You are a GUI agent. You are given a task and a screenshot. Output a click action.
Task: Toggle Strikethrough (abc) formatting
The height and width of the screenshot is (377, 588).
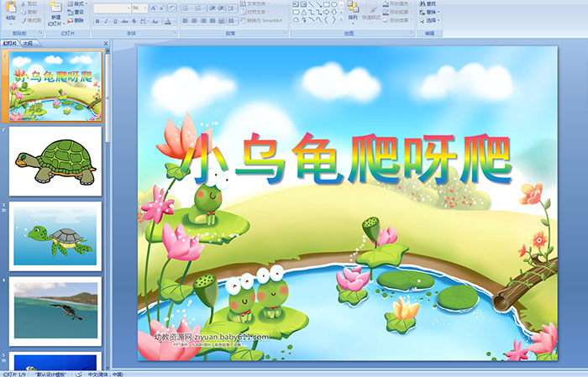click(x=124, y=21)
